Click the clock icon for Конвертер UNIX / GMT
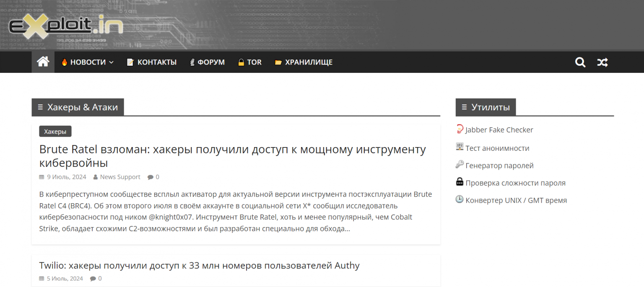This screenshot has width=644, height=287. [x=459, y=199]
